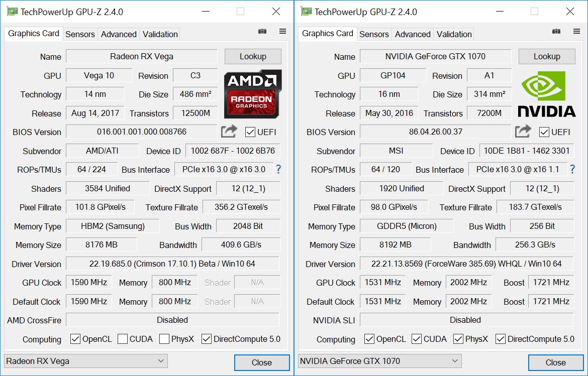Click the NVIDIA logo
588x376 pixels.
(x=547, y=94)
